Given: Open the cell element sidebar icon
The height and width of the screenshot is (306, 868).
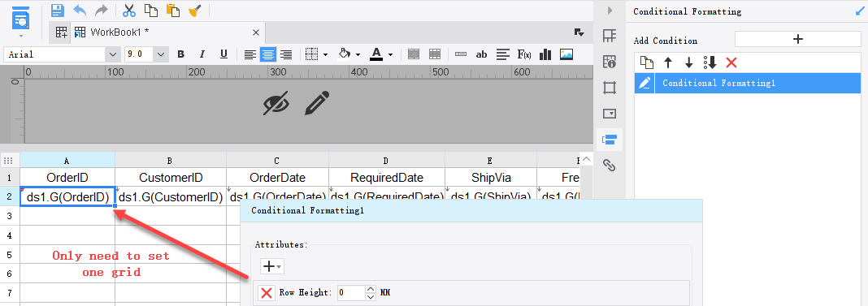Looking at the screenshot, I should [x=610, y=36].
